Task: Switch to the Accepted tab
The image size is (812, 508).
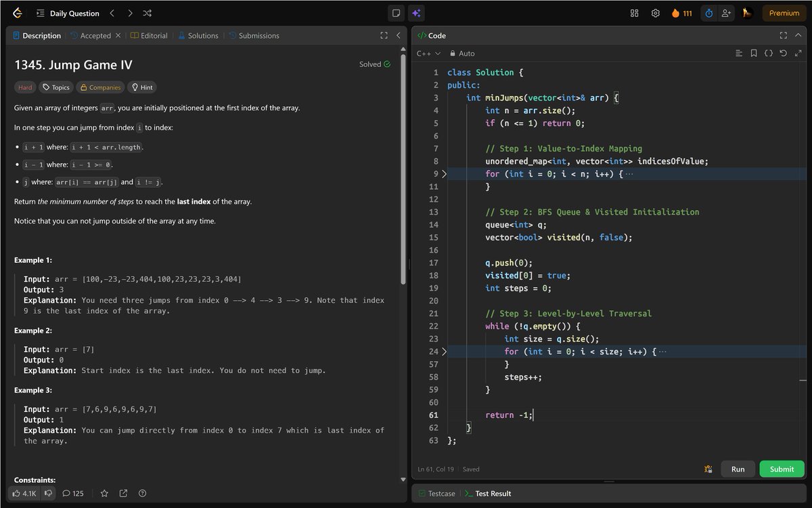Action: coord(91,35)
